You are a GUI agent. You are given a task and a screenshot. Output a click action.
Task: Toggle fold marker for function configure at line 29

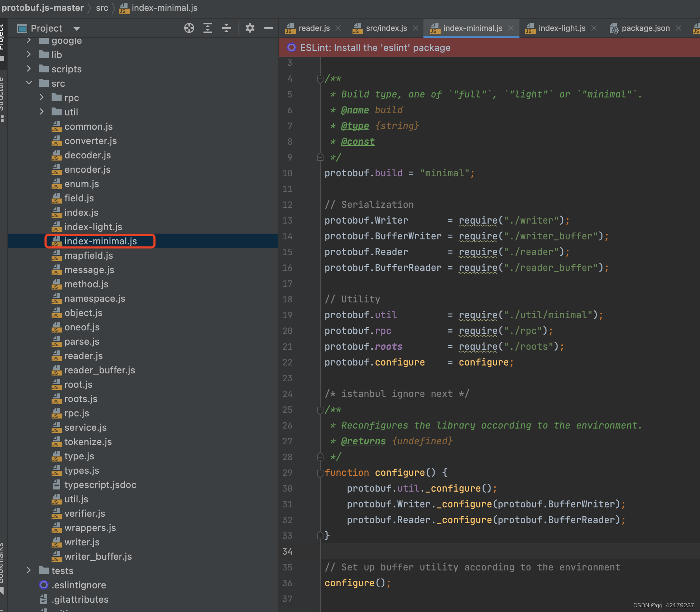click(320, 473)
